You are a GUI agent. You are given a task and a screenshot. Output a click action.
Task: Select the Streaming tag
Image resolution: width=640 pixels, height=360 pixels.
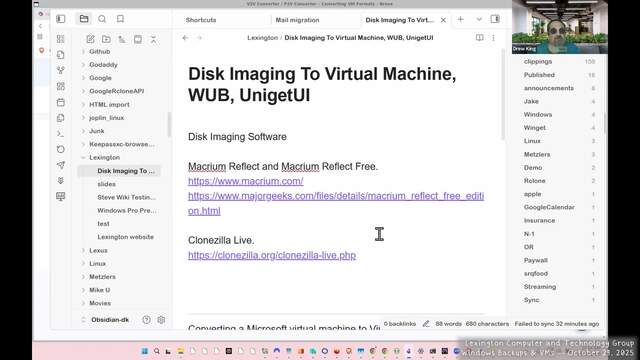(540, 287)
